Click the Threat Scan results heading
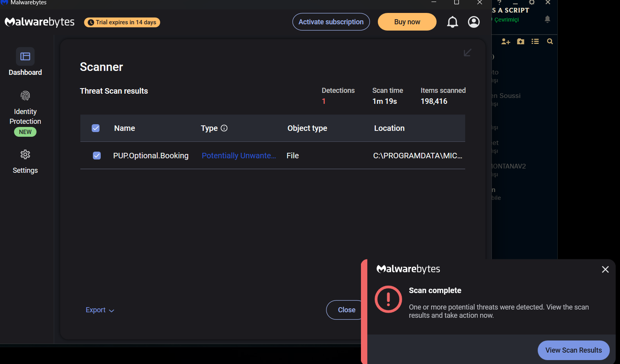Image resolution: width=620 pixels, height=364 pixels. pos(114,91)
